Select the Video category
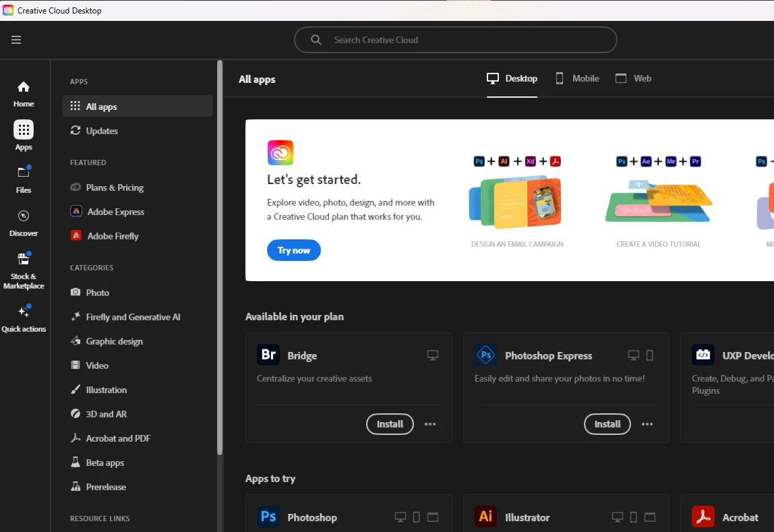 (x=138, y=365)
